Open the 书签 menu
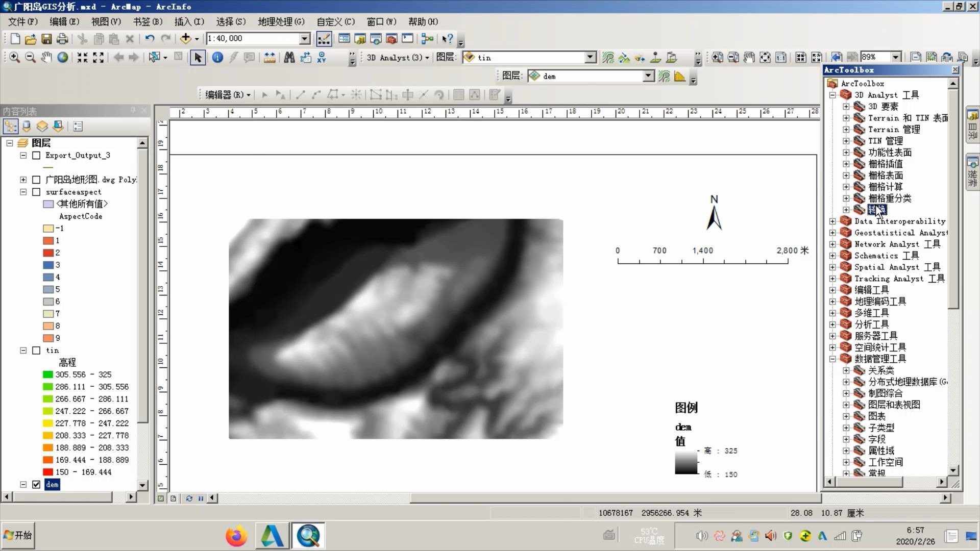The width and height of the screenshot is (980, 551). pos(148,22)
